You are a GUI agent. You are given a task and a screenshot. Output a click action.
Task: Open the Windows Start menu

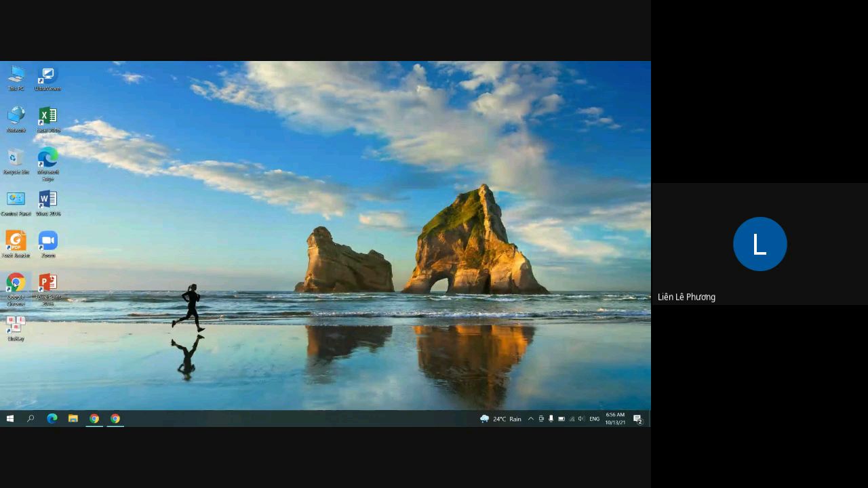(10, 419)
